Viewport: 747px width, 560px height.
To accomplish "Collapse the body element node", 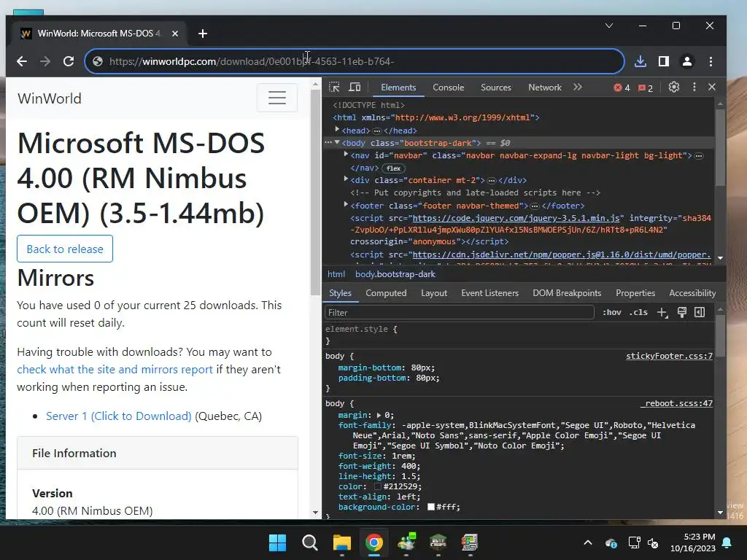I will (x=337, y=142).
